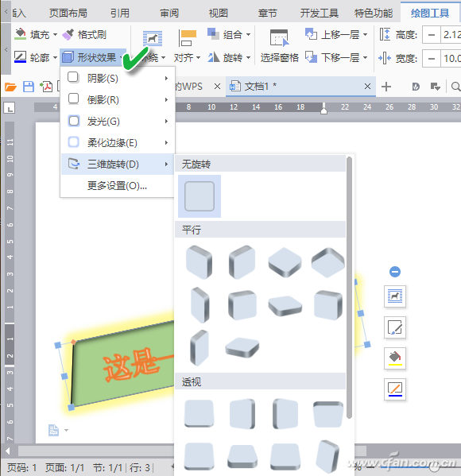Expand the Group (组合) dropdown arrow
Image resolution: width=461 pixels, height=476 pixels.
[x=248, y=35]
